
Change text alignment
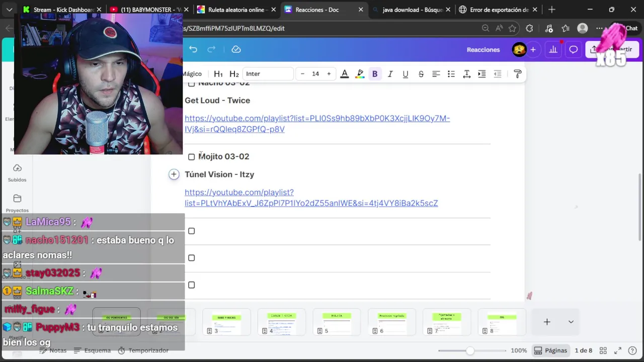tap(436, 74)
